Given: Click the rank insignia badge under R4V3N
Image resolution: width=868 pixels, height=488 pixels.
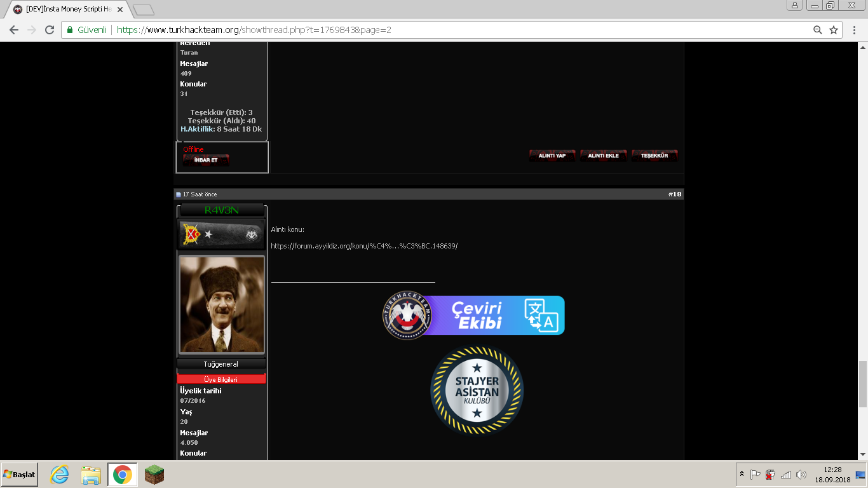Looking at the screenshot, I should click(221, 234).
